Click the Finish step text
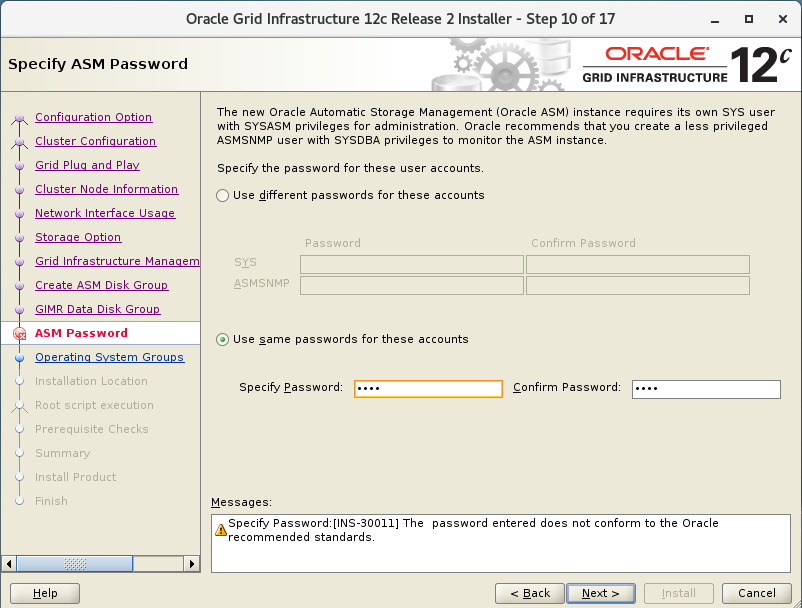Viewport: 802px width, 608px height. click(51, 501)
